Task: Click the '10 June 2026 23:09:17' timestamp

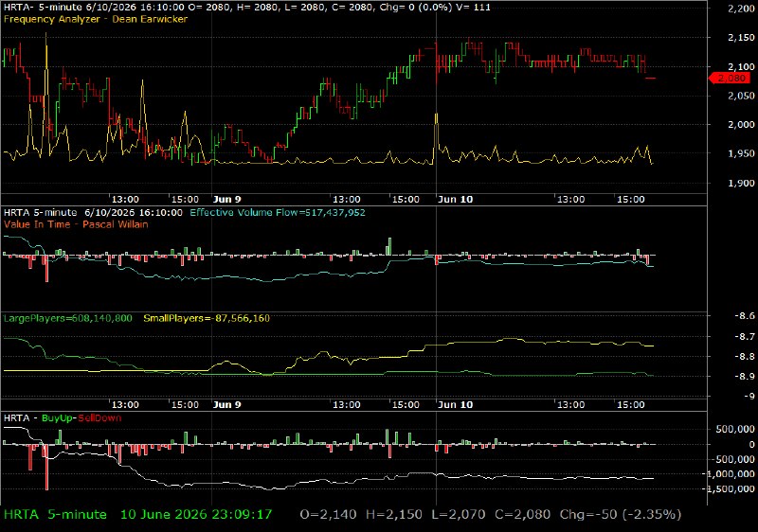Action: click(196, 515)
